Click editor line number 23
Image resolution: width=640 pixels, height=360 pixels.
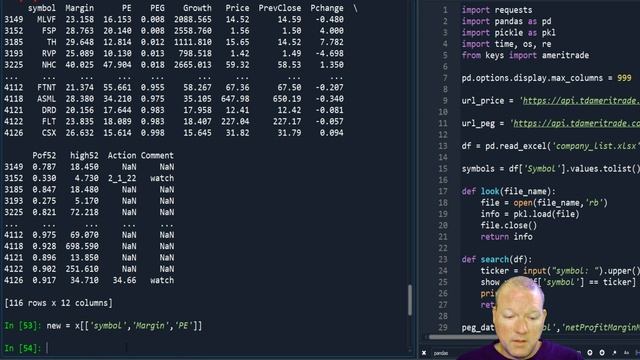pyautogui.click(x=443, y=260)
